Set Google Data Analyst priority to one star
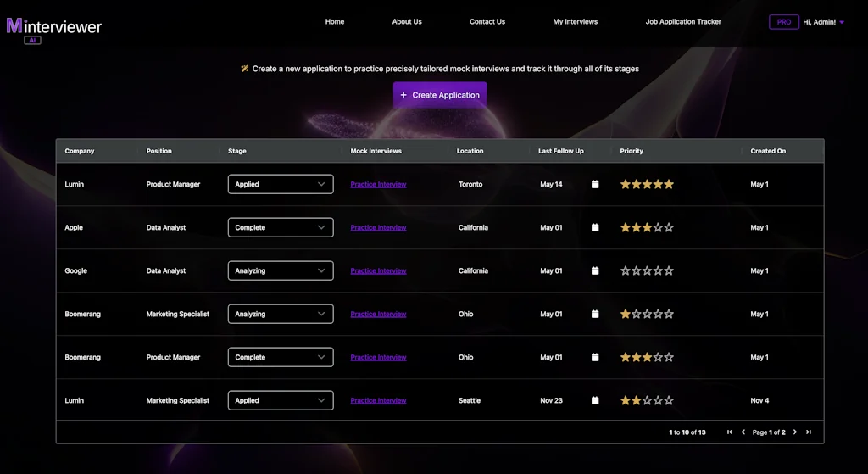This screenshot has width=868, height=474. click(626, 270)
